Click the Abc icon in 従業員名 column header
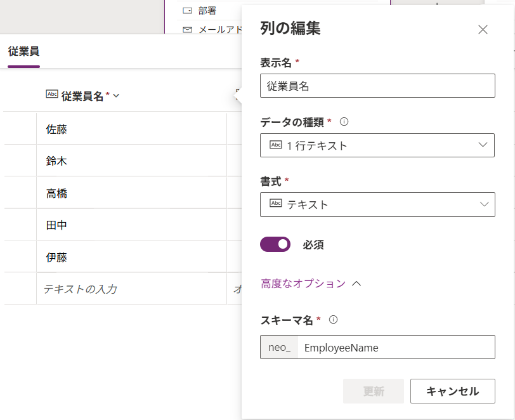The width and height of the screenshot is (515, 420). pyautogui.click(x=52, y=95)
